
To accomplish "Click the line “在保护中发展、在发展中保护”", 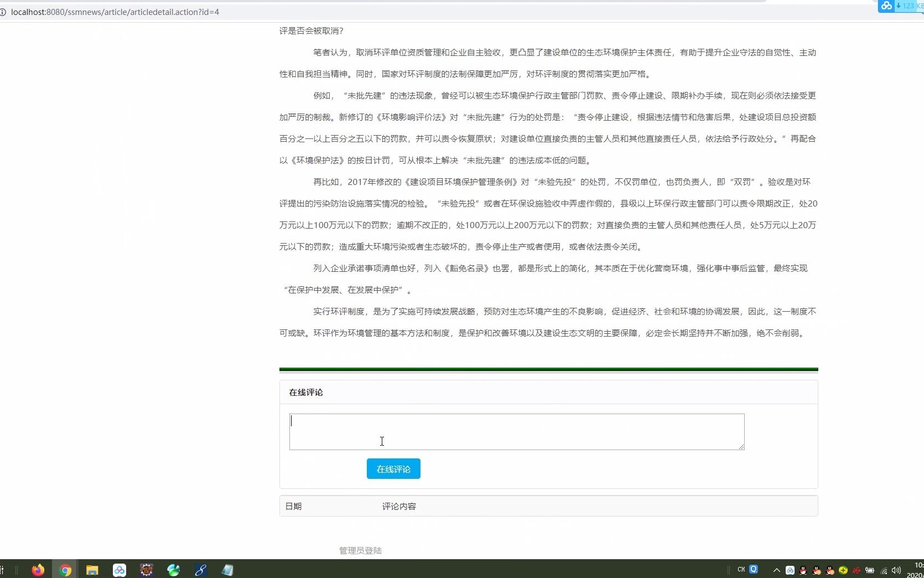I will pos(347,290).
